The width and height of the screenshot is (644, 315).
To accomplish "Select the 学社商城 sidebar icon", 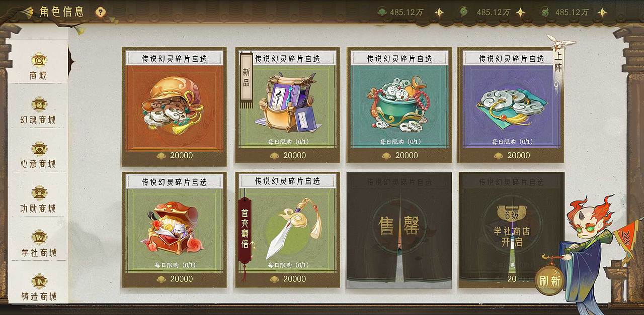I will tap(38, 244).
